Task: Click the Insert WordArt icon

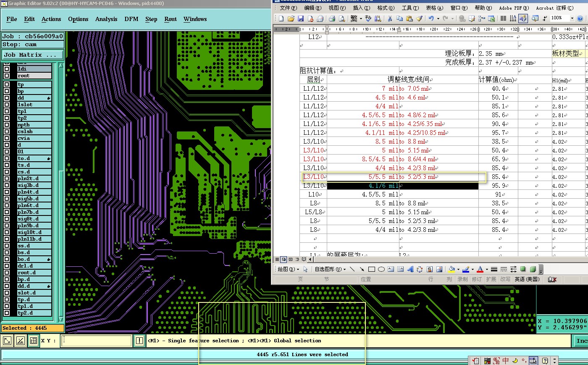Action: (x=410, y=269)
